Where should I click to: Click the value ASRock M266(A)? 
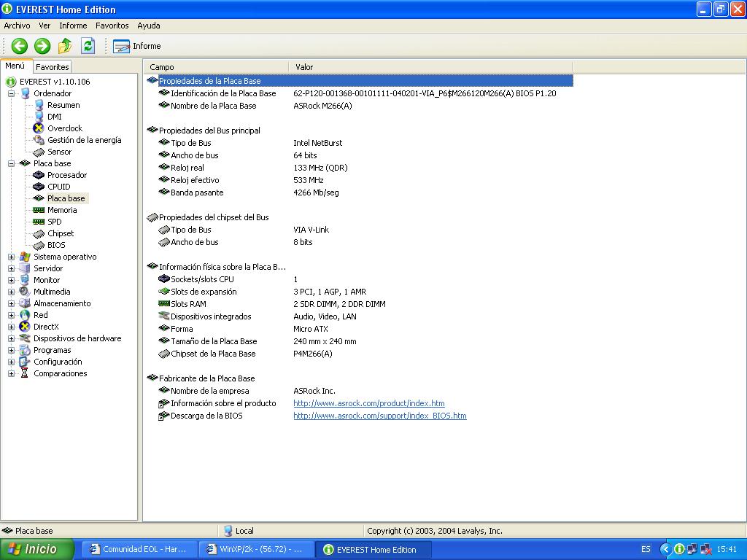[322, 106]
